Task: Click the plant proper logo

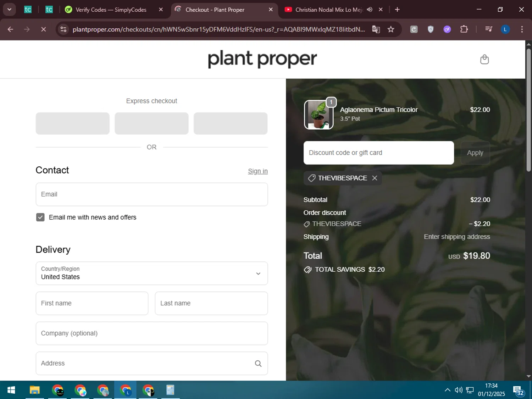Action: [262, 59]
